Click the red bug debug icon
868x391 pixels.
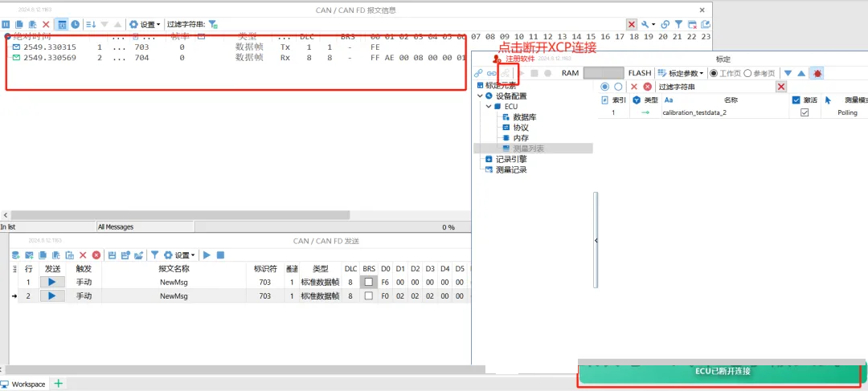point(817,73)
